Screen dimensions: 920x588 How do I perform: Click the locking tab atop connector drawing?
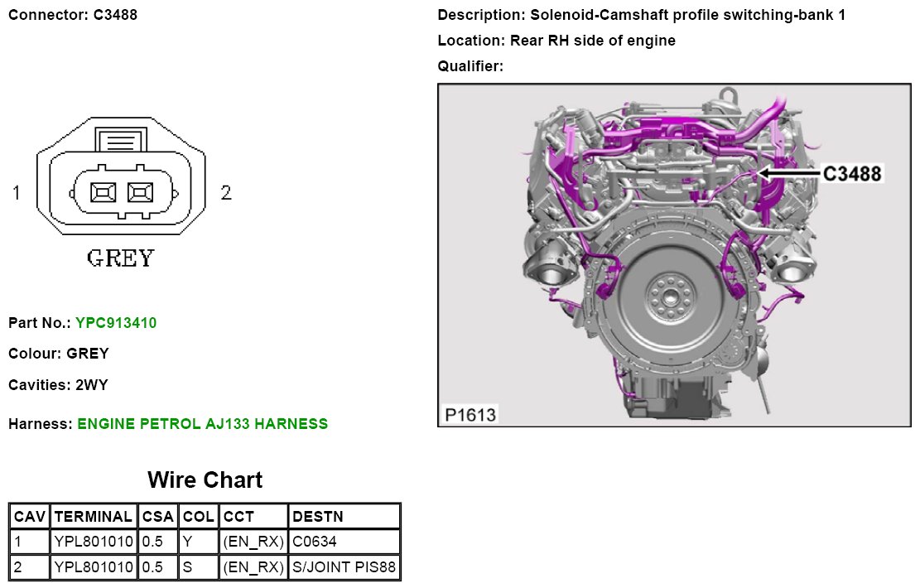pos(122,139)
